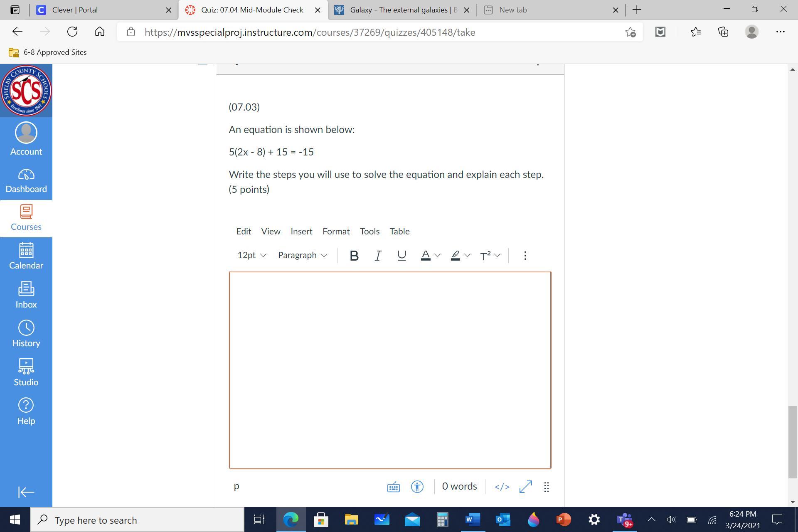Click the Italic formatting icon

pyautogui.click(x=378, y=256)
